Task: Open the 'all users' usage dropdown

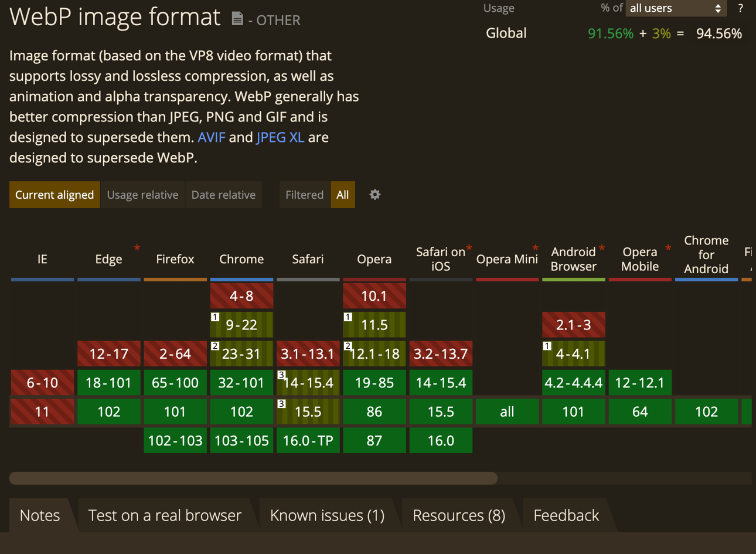Action: [676, 8]
